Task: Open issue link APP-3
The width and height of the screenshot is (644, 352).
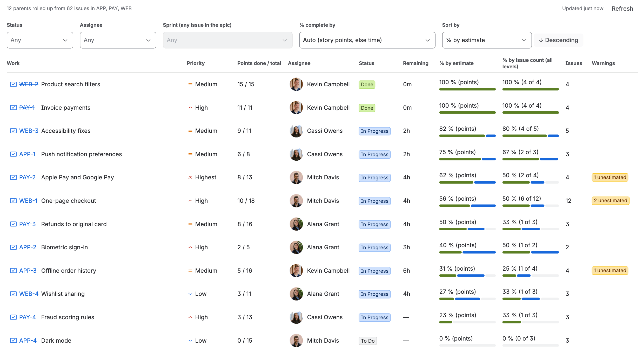Action: click(28, 271)
